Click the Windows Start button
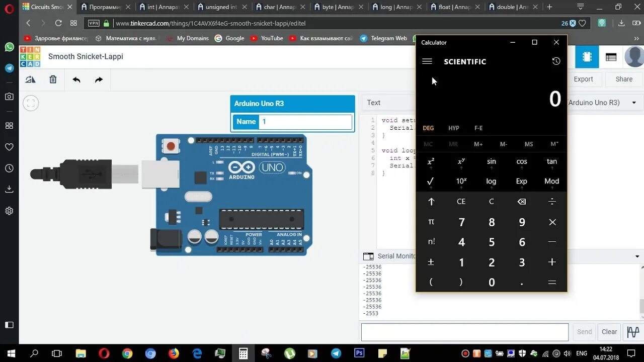This screenshot has width=644, height=362. (11, 353)
